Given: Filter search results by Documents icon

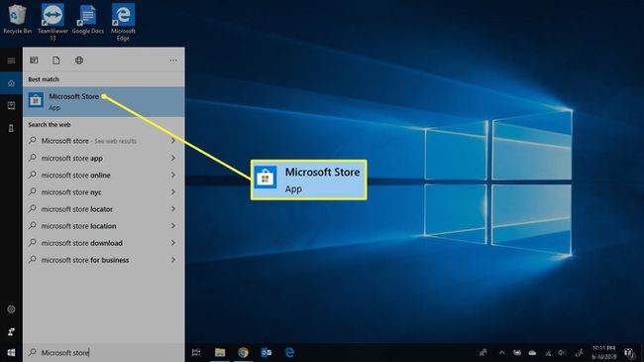Looking at the screenshot, I should (x=55, y=60).
